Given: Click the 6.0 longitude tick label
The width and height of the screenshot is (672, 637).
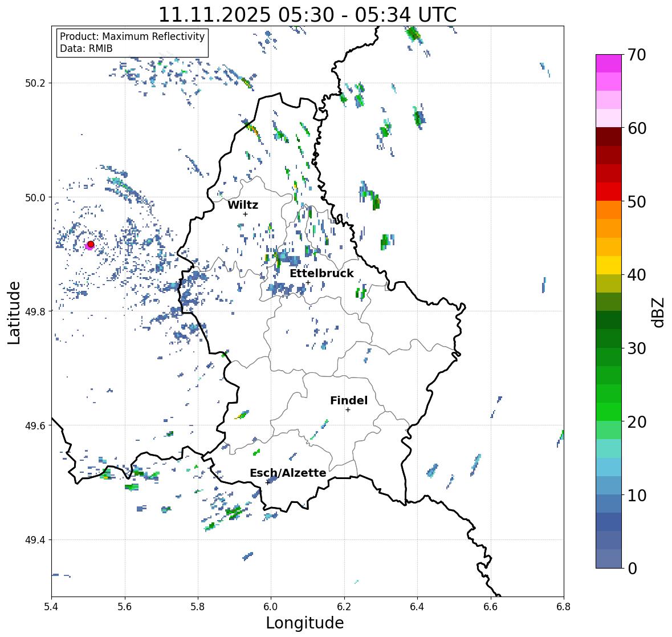Looking at the screenshot, I should [x=271, y=607].
